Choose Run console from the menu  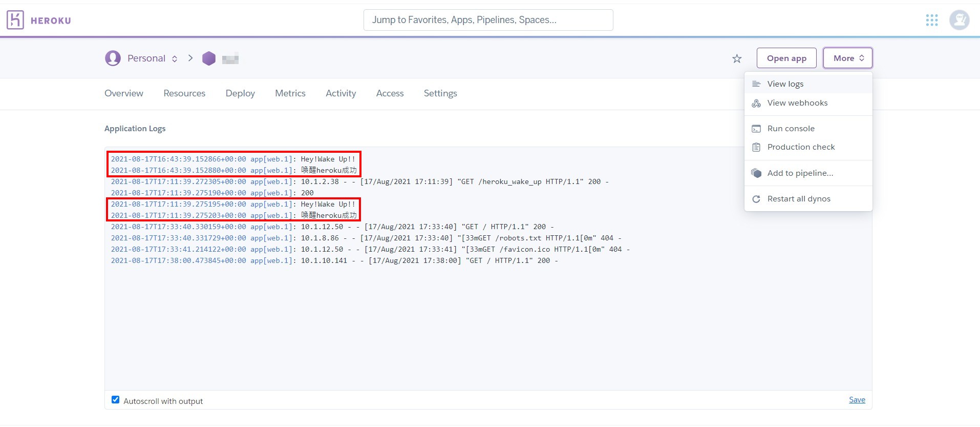[x=808, y=129]
